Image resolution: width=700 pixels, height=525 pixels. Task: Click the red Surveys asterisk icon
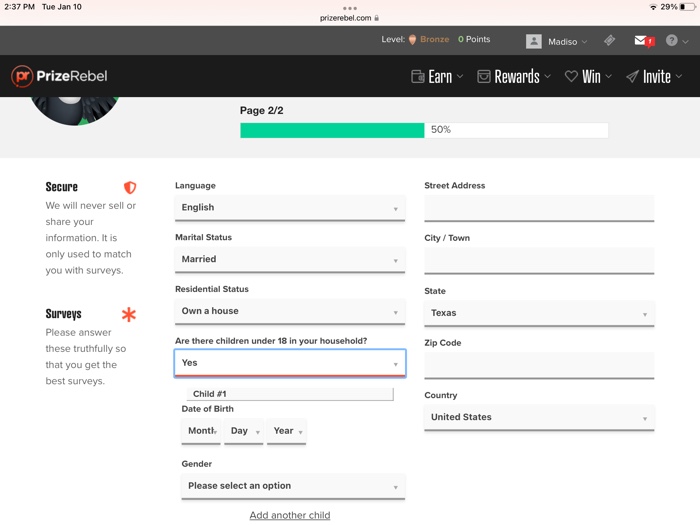[x=129, y=314]
